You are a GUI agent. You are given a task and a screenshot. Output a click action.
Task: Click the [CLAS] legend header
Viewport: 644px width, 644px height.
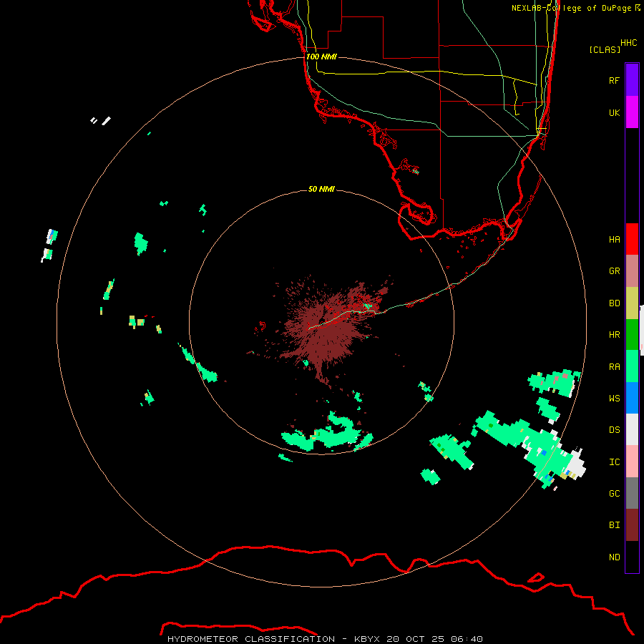pyautogui.click(x=604, y=49)
